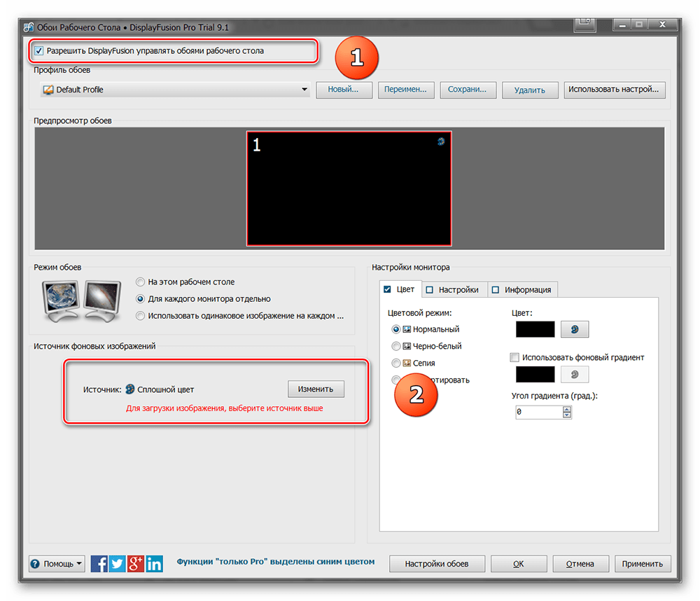
Task: Click the DisplayFusion icon in the title bar
Action: point(27,27)
